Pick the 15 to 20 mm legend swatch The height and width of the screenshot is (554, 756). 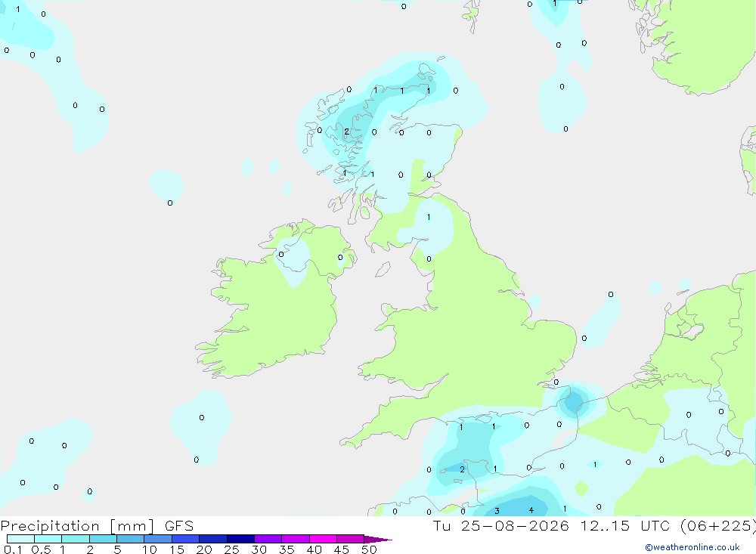pos(186,539)
